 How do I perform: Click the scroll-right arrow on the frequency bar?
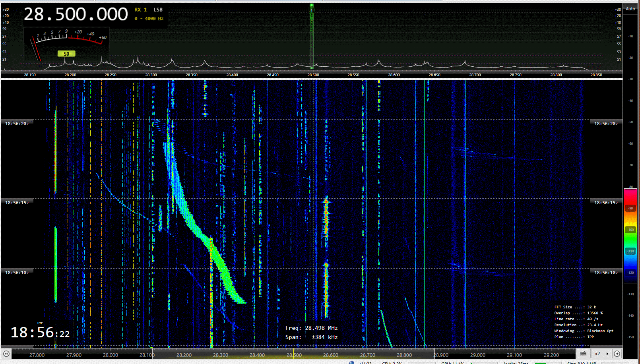pyautogui.click(x=617, y=354)
